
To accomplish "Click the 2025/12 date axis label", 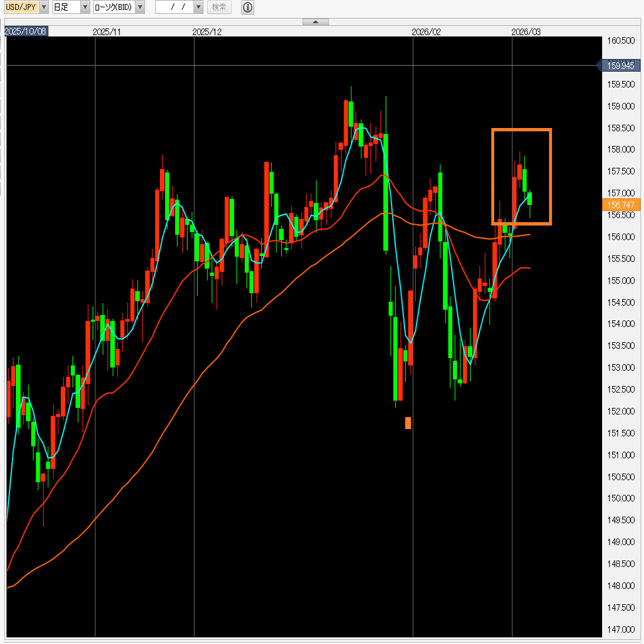I will [206, 32].
